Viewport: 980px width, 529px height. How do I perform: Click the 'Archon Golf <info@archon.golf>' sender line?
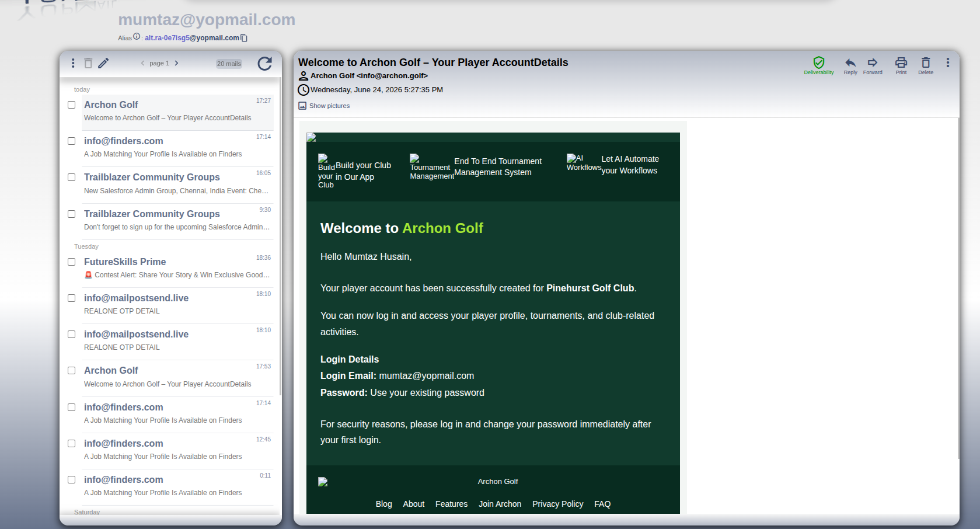coord(369,76)
